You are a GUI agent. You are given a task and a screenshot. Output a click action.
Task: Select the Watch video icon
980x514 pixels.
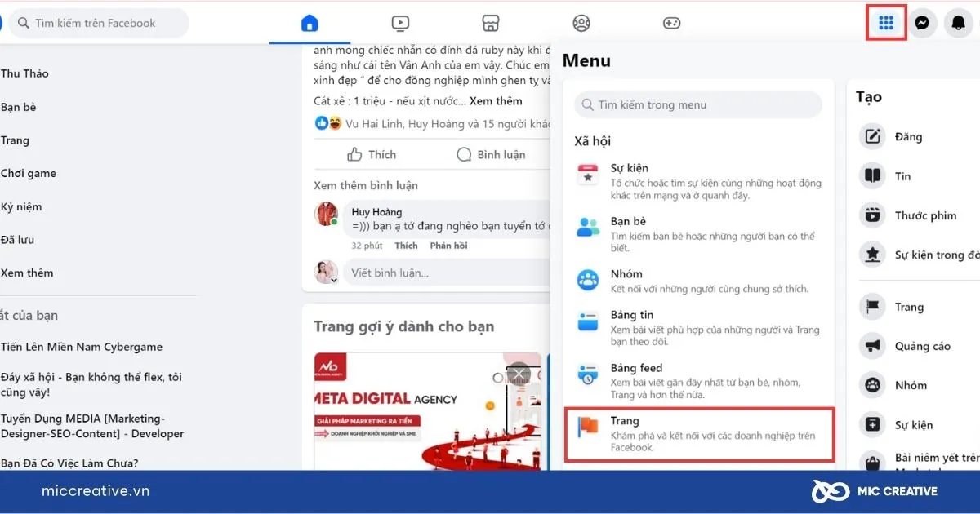click(x=399, y=23)
